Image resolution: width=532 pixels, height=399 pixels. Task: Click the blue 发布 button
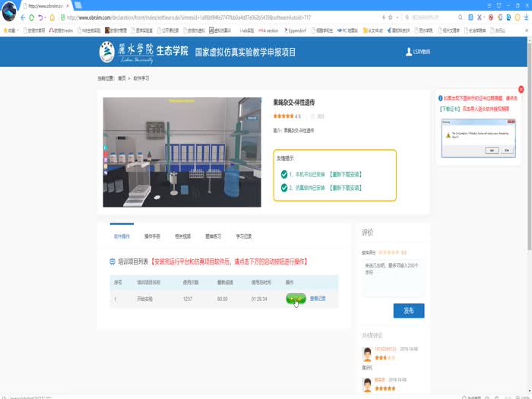point(408,310)
